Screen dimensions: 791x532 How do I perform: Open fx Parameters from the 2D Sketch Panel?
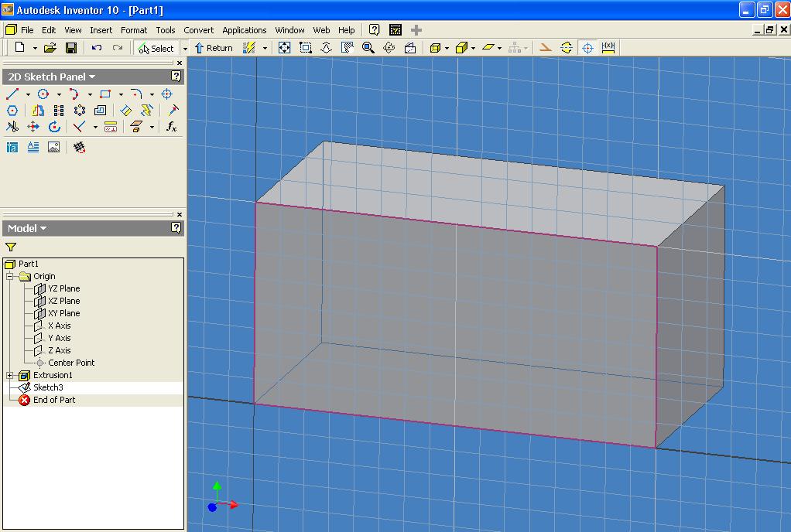pyautogui.click(x=172, y=127)
